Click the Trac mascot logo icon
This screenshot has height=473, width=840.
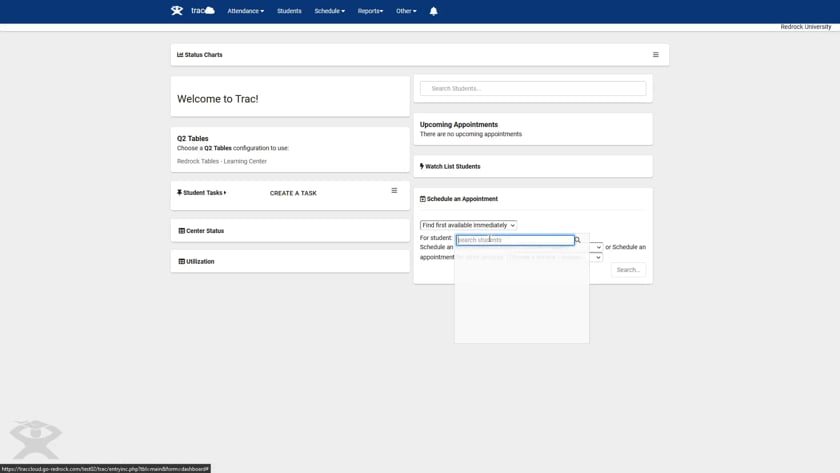point(177,11)
